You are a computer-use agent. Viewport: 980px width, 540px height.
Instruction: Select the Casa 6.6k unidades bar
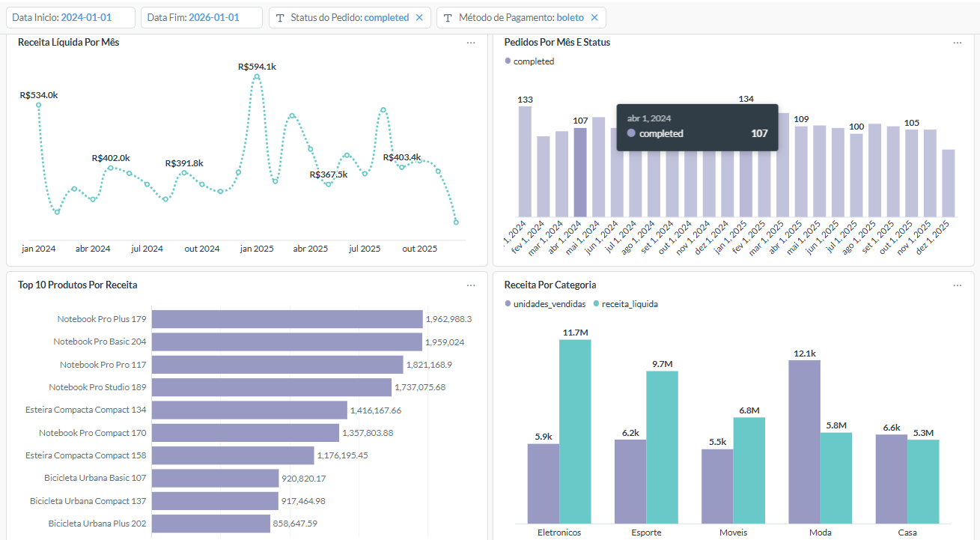(892, 479)
